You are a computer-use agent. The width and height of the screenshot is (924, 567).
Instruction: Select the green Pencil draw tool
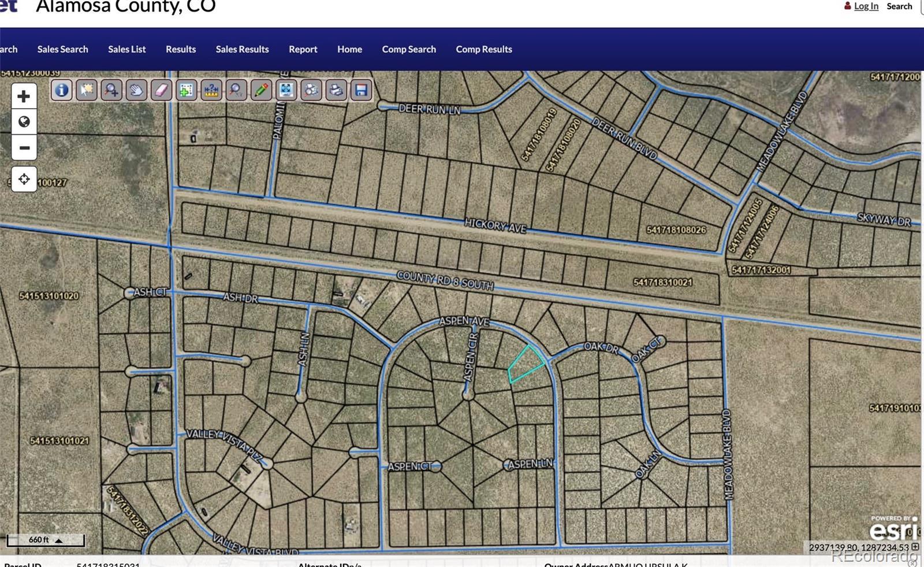coord(261,90)
